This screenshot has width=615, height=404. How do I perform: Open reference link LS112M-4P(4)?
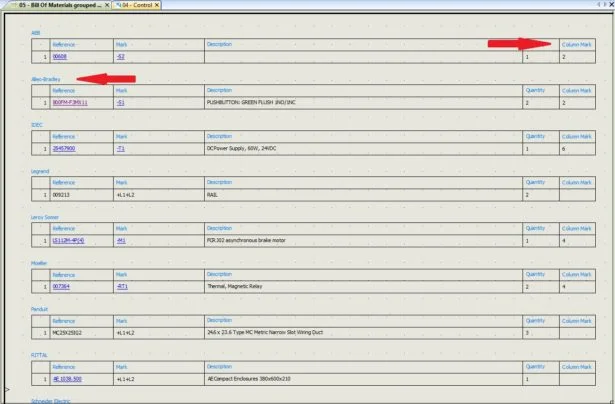point(68,240)
